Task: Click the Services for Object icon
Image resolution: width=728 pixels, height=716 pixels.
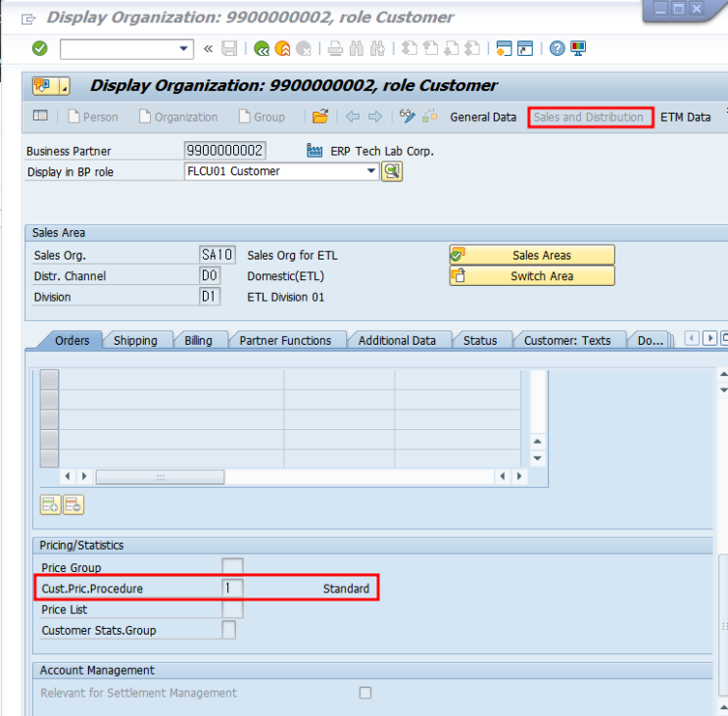Action: coord(45,86)
